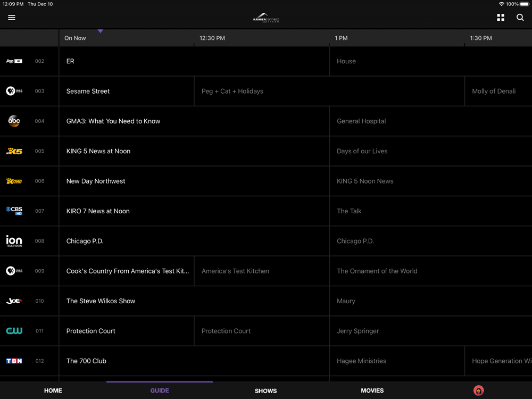Image resolution: width=532 pixels, height=399 pixels.
Task: Open KIRO 7 News at Noon
Action: coord(194,211)
